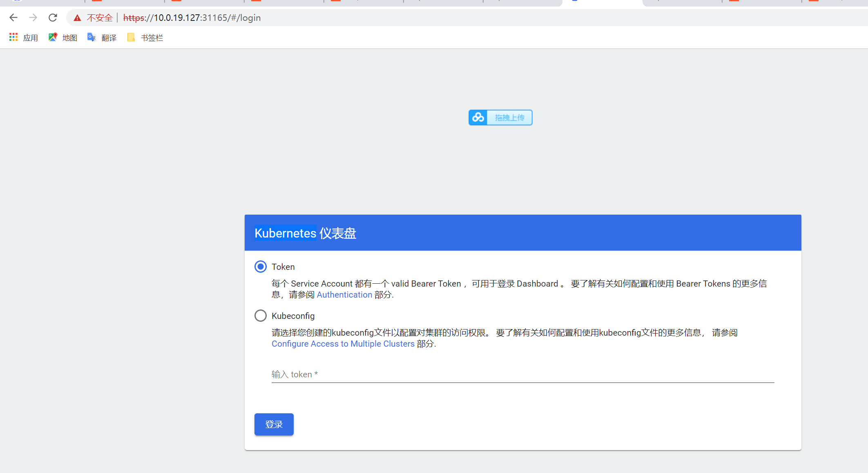Click the Kubernetes 仪表盘 header title
868x473 pixels.
tap(306, 233)
